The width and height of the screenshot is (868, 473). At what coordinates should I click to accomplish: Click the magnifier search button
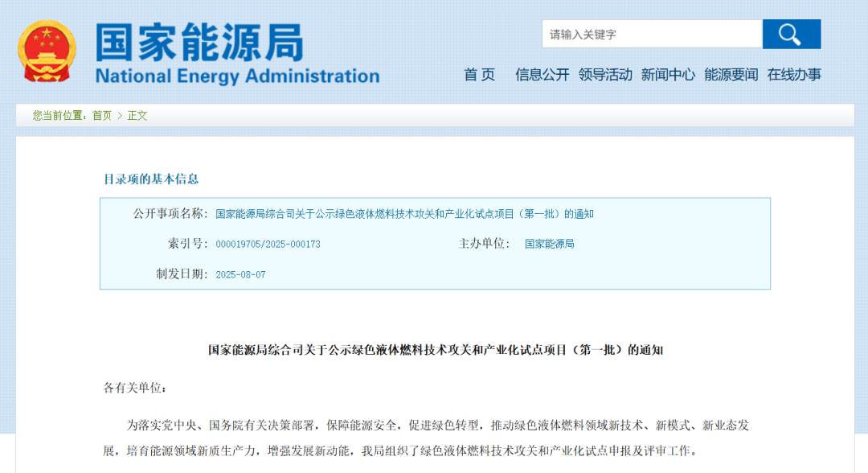[791, 35]
